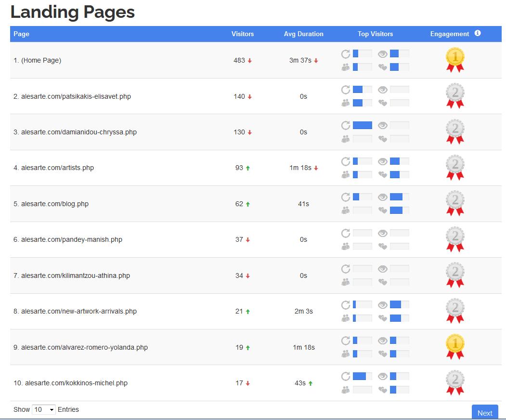Click the people group icon in Home Page row
The height and width of the screenshot is (420, 506).
pos(346,67)
